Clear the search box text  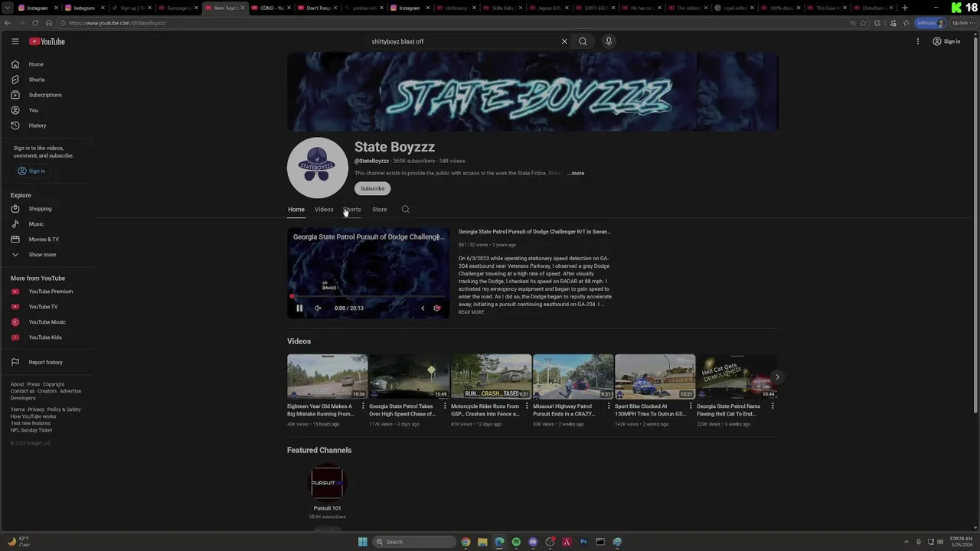coord(564,41)
